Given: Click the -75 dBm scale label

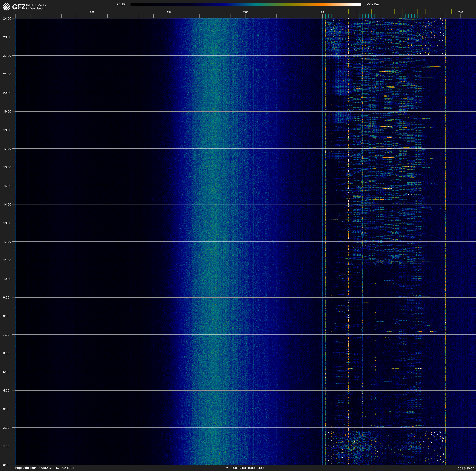Looking at the screenshot, I should 121,4.
